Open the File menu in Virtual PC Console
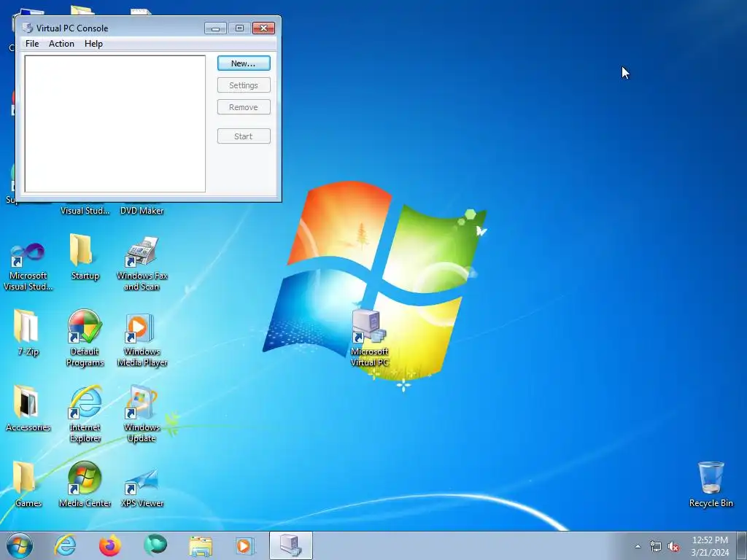 (32, 43)
